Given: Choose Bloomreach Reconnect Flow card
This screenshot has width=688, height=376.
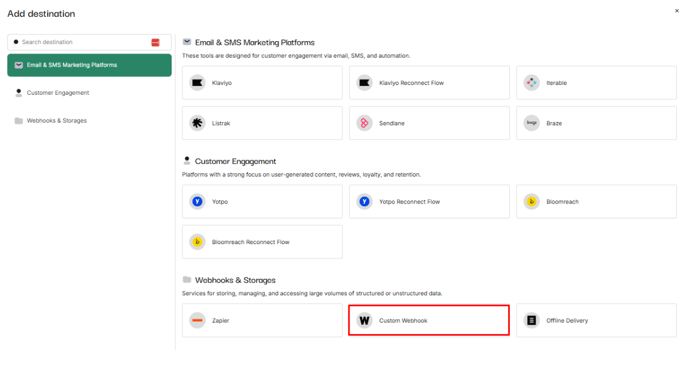Looking at the screenshot, I should (x=262, y=242).
